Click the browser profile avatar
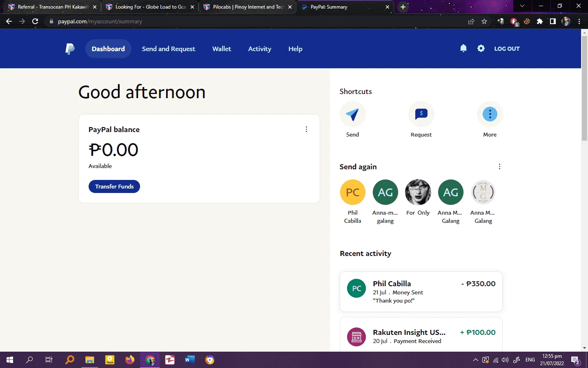This screenshot has width=588, height=368. (x=566, y=21)
